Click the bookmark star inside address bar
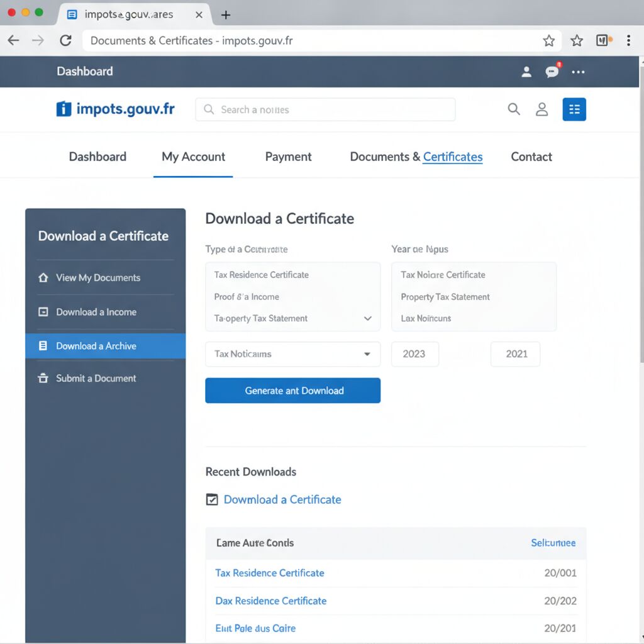The height and width of the screenshot is (644, 644). click(548, 41)
